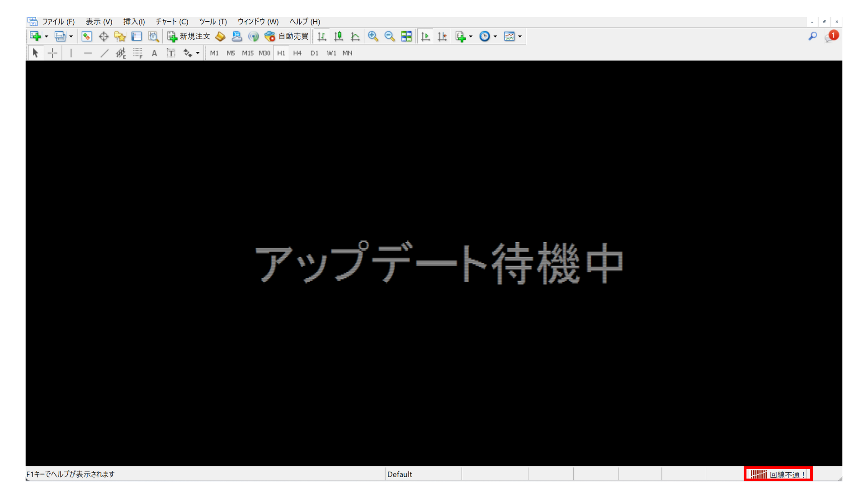Open the チャート (C) menu
The width and height of the screenshot is (868, 488).
(x=172, y=21)
